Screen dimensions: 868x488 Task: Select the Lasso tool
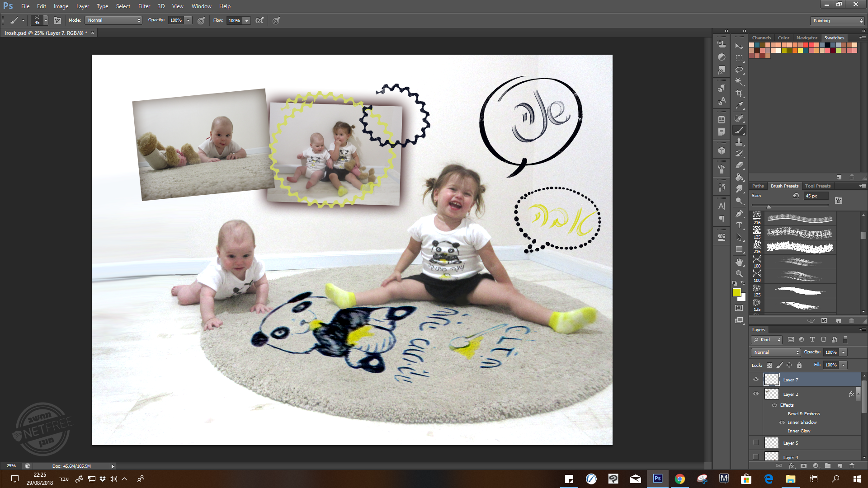click(x=739, y=70)
